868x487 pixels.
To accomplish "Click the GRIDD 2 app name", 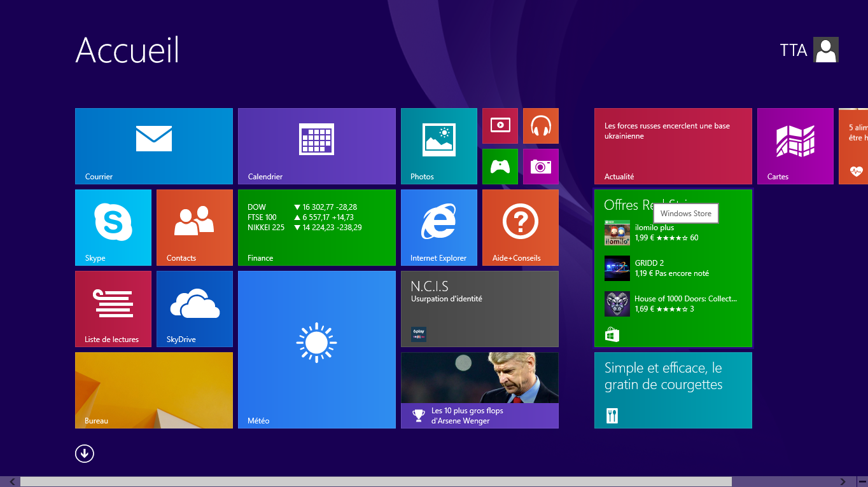I will click(649, 263).
